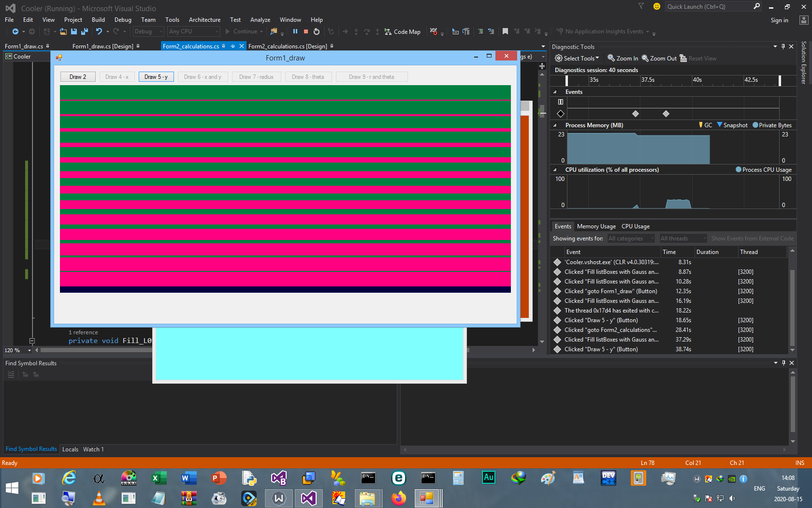812x508 pixels.
Task: Open the notifications flag icon
Action: pos(641,6)
